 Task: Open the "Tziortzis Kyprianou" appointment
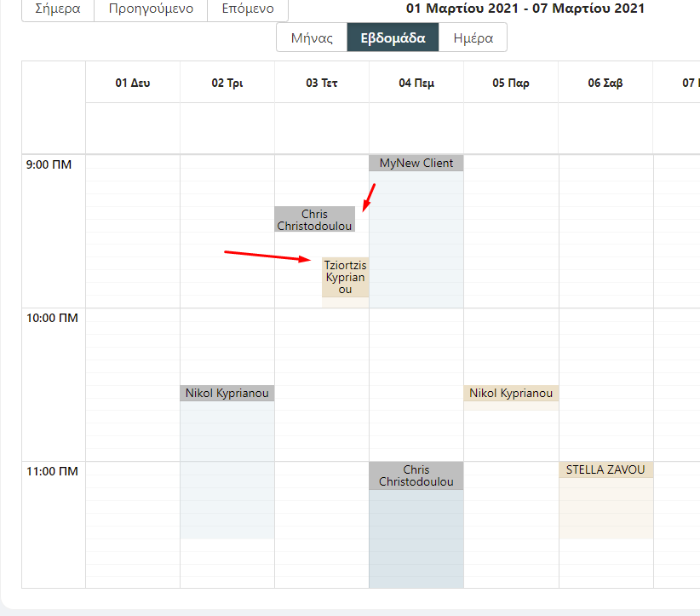345,278
